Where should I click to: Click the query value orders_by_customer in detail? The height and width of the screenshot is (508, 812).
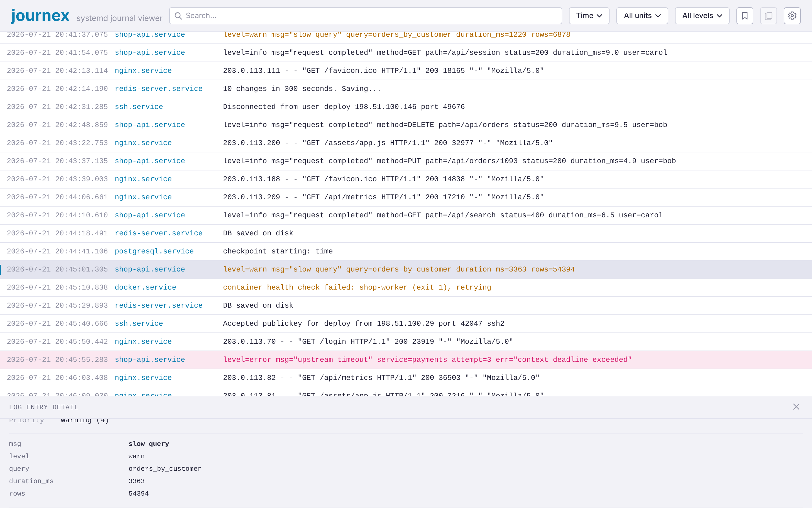click(x=165, y=469)
